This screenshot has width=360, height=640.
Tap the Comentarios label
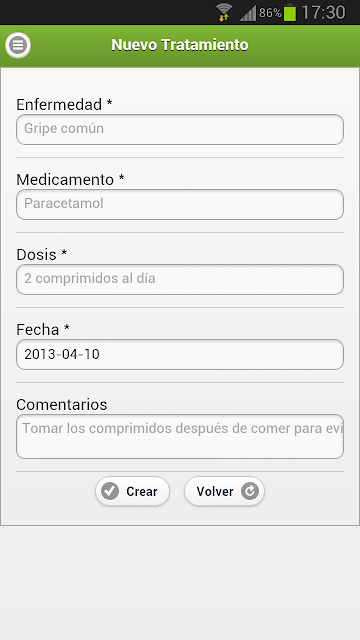(62, 404)
